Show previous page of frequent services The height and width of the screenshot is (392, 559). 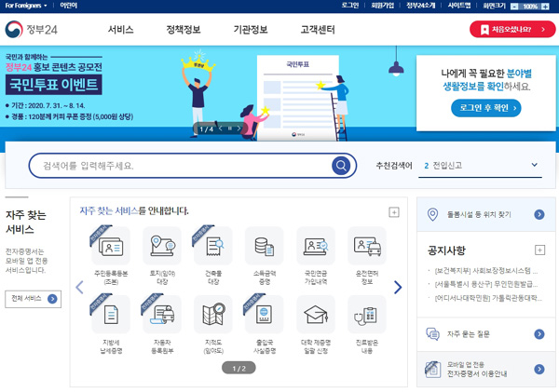tap(79, 287)
